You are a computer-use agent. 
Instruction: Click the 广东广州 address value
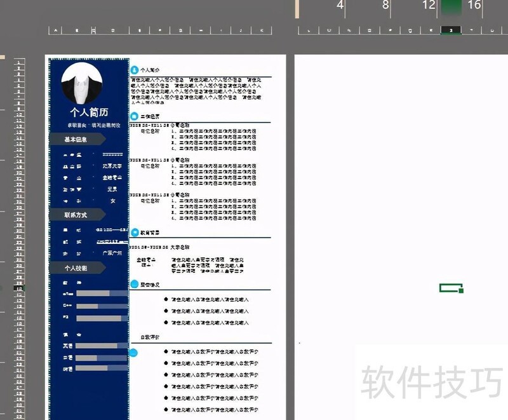click(112, 253)
